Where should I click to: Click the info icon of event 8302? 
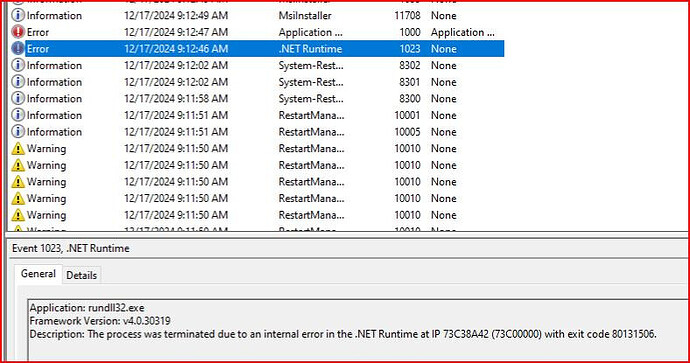tap(18, 66)
